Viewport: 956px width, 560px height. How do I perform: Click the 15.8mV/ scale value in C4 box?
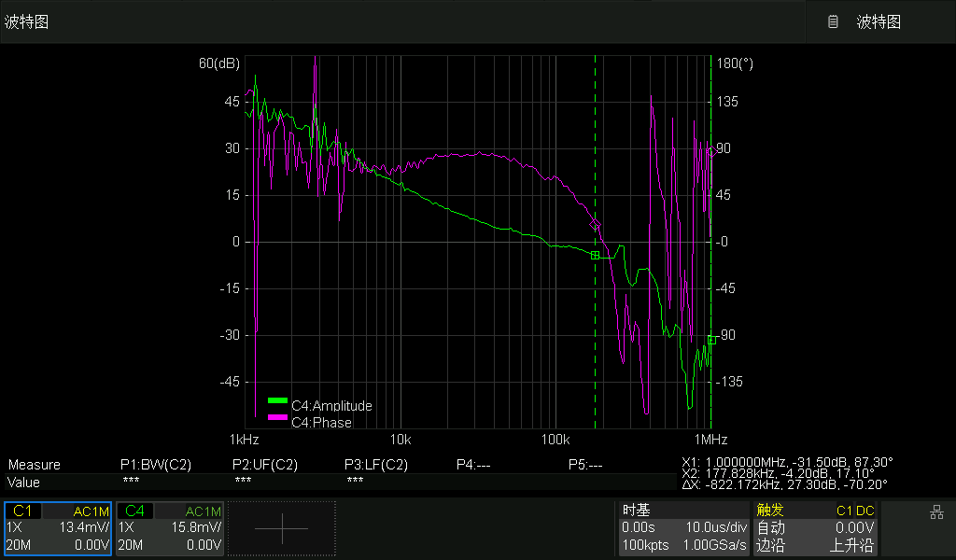point(196,527)
